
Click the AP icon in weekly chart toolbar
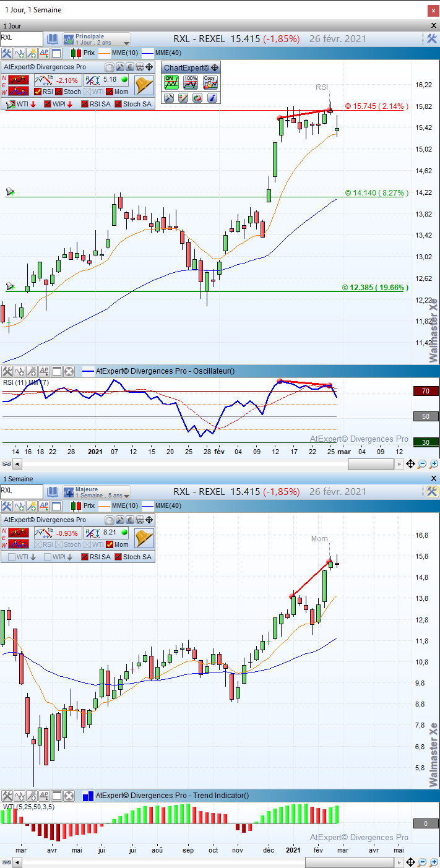pyautogui.click(x=44, y=506)
